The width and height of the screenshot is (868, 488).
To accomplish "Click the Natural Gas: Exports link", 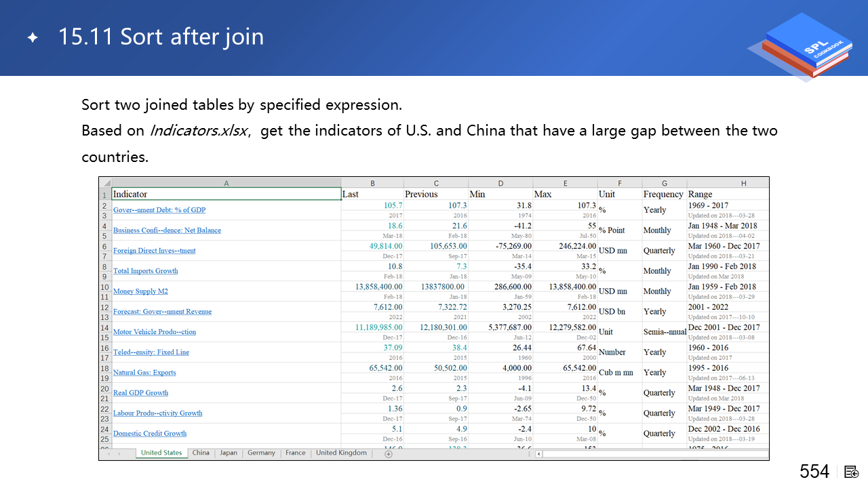I will [x=144, y=373].
